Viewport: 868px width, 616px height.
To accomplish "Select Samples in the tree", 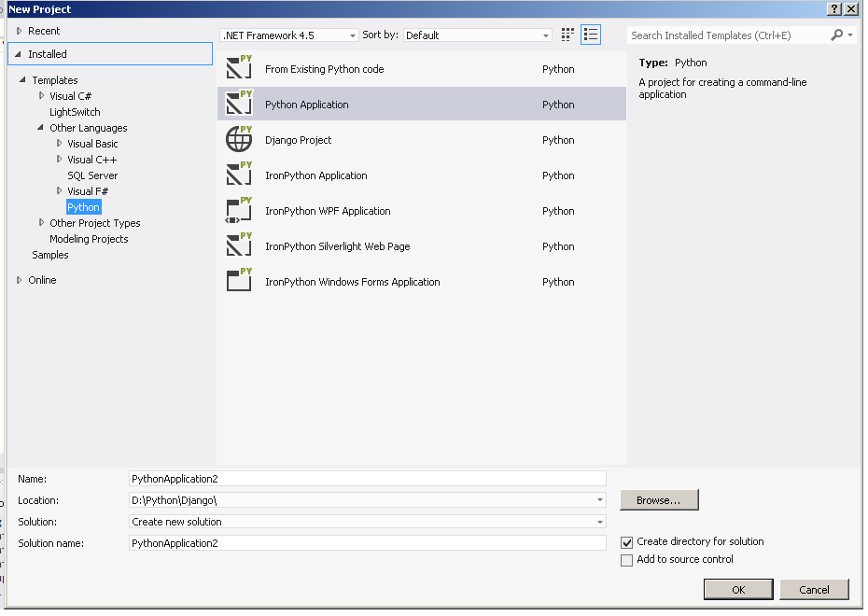I will tap(50, 255).
